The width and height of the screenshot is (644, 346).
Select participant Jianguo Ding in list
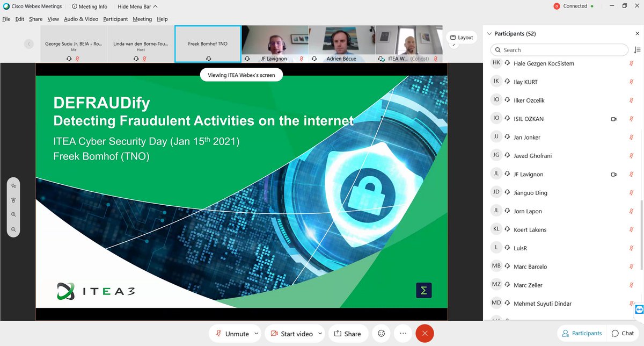pos(562,193)
